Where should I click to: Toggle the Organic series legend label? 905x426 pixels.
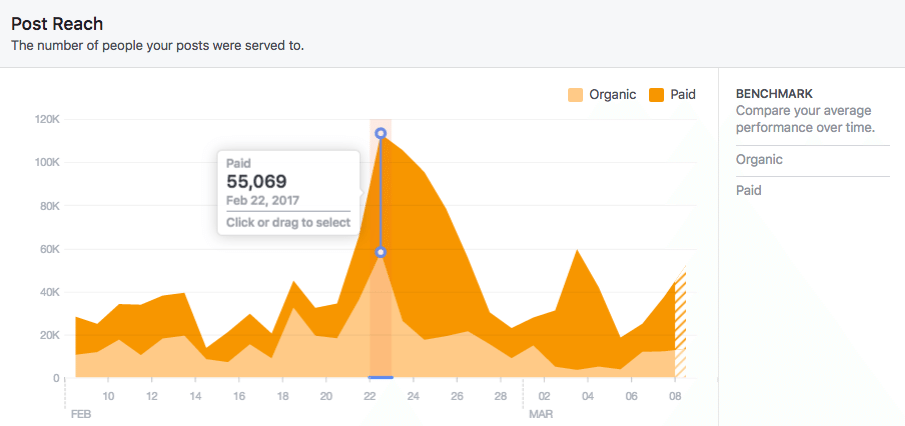click(612, 95)
